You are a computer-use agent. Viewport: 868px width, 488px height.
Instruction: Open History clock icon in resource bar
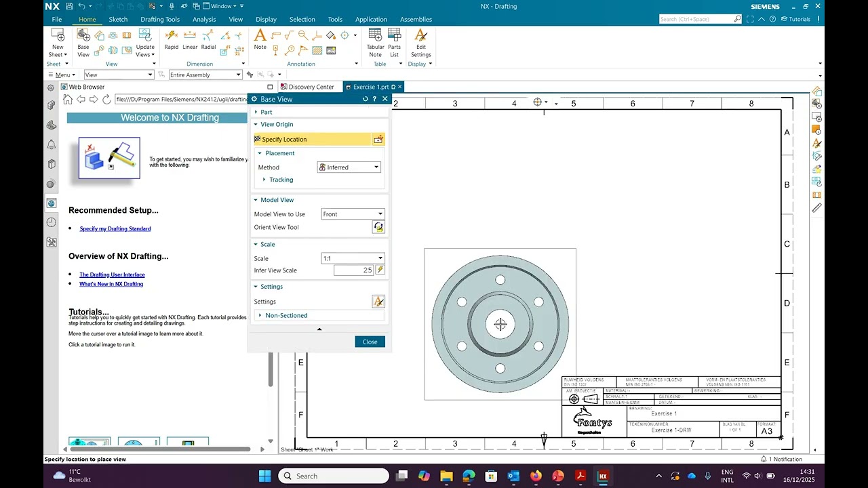click(52, 222)
